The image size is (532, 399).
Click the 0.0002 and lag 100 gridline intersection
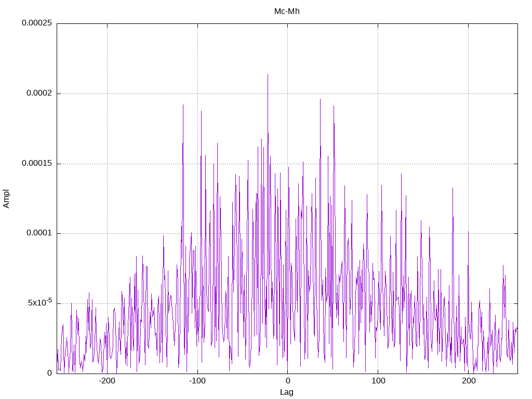378,94
